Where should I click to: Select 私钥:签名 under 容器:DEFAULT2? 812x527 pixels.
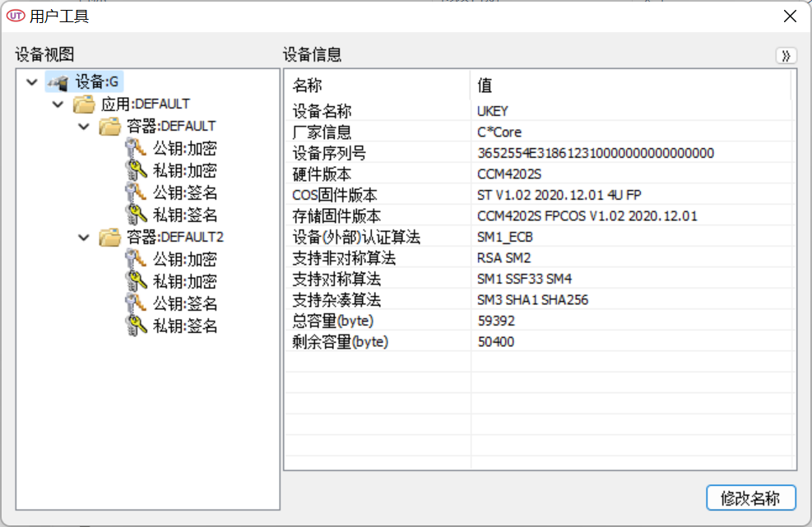click(x=184, y=326)
